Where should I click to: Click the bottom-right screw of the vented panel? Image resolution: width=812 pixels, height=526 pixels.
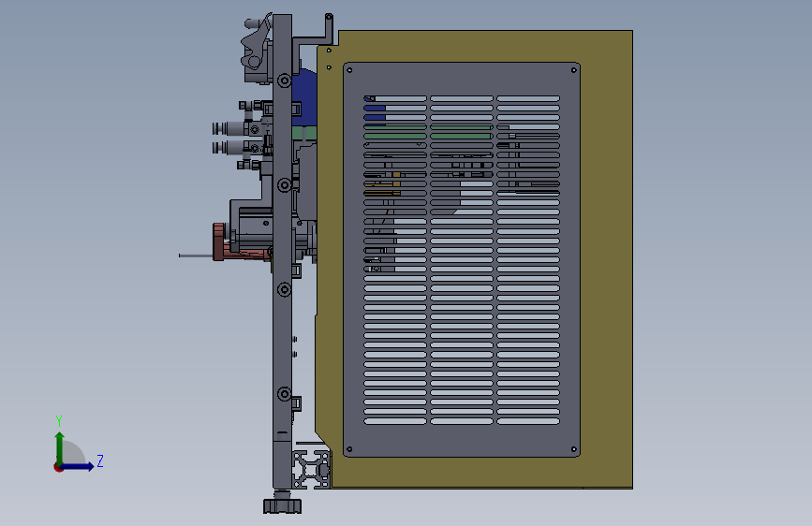tap(574, 449)
